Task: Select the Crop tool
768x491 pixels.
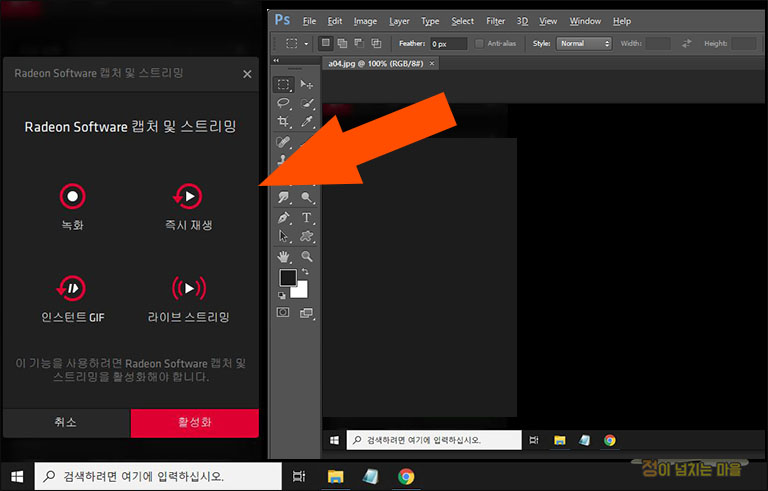Action: click(283, 121)
